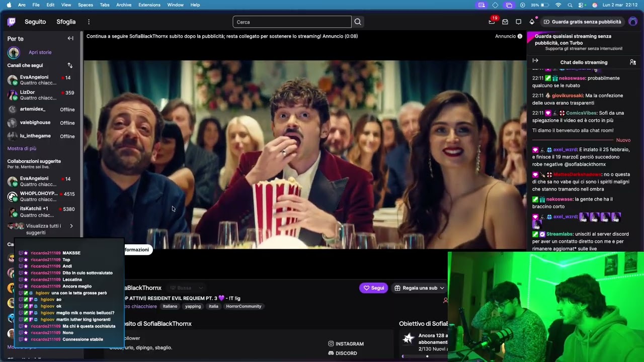
Task: Open the Tabs menu
Action: (x=105, y=5)
